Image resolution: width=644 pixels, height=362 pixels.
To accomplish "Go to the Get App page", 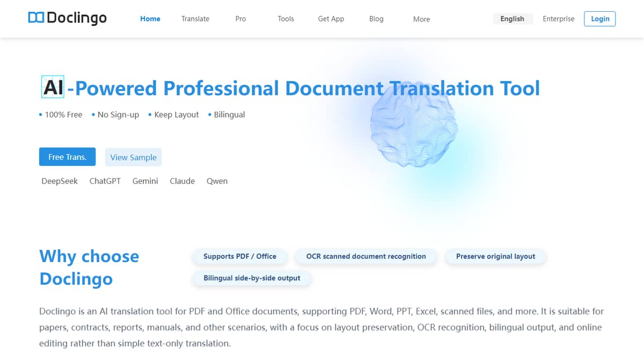I will pyautogui.click(x=331, y=19).
